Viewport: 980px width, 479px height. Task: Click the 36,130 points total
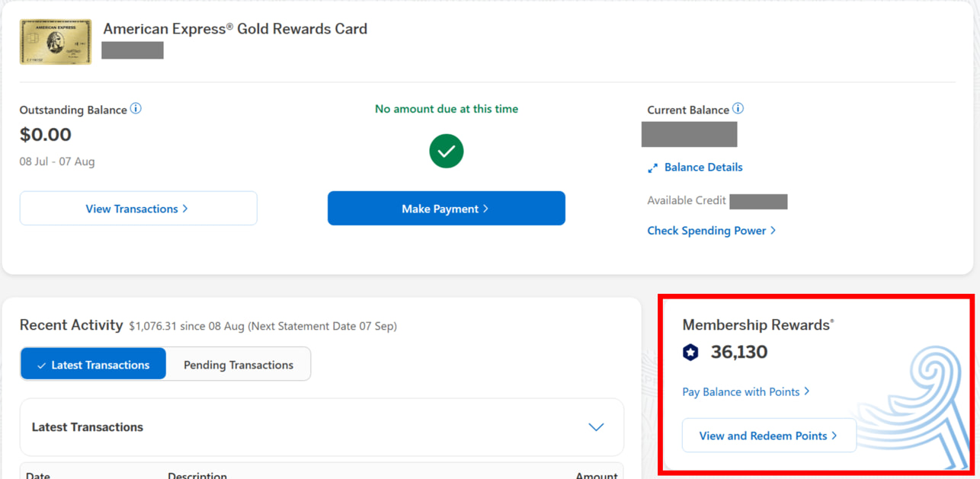739,352
